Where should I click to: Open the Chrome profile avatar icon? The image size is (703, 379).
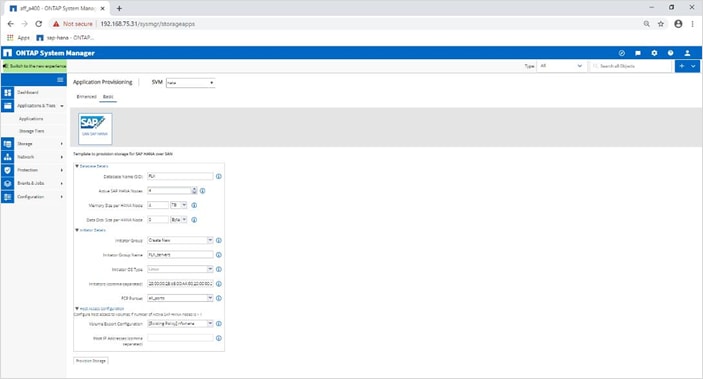678,24
